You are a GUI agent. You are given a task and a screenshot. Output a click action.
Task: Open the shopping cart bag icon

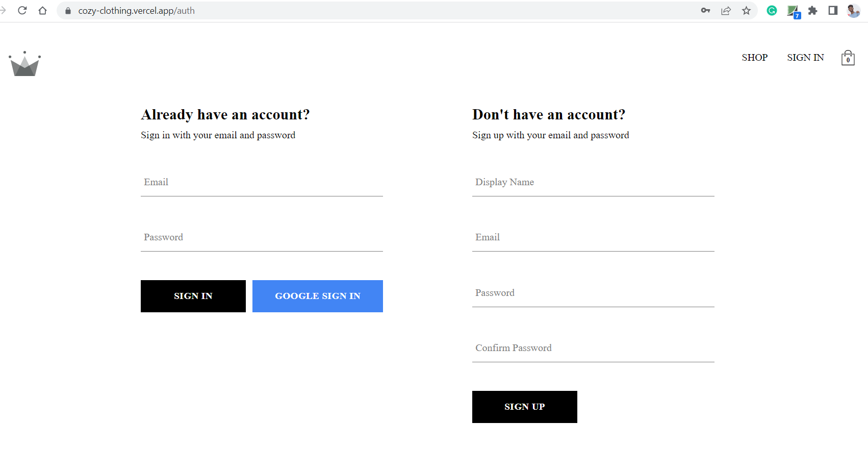pos(848,58)
